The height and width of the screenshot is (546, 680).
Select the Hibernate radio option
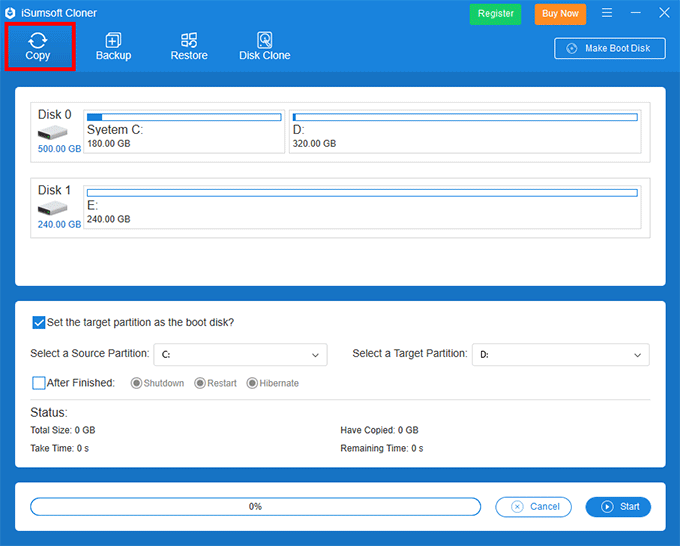[x=252, y=383]
